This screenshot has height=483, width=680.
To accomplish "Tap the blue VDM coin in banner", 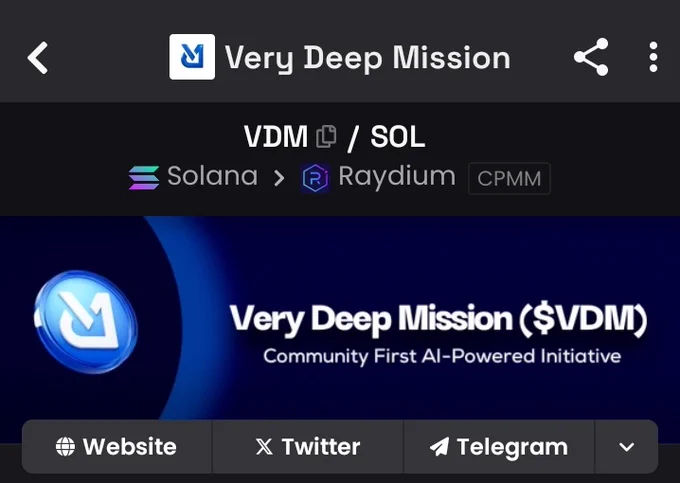I will (86, 322).
